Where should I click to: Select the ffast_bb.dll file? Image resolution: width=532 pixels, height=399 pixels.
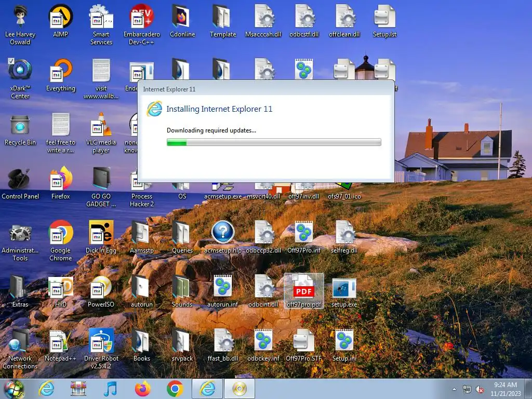tap(222, 345)
